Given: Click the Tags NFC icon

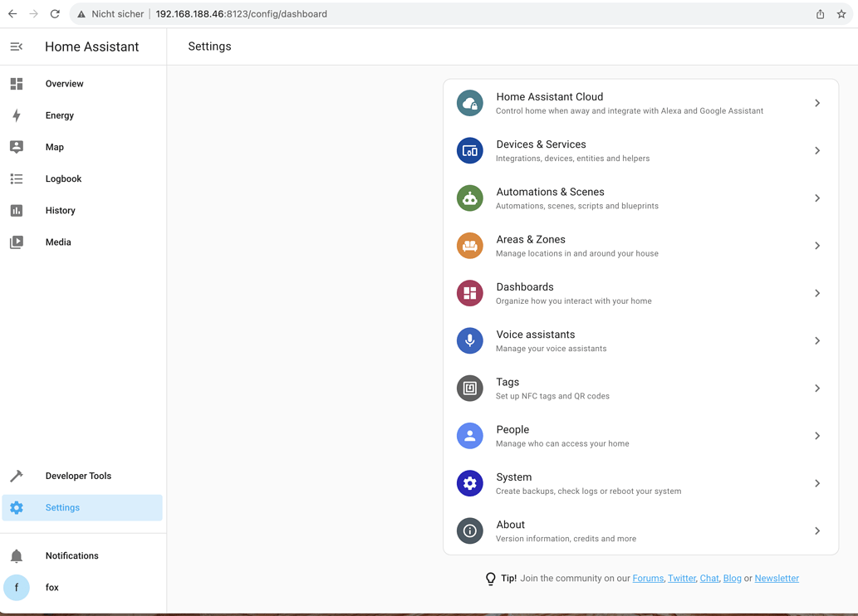Looking at the screenshot, I should pos(469,388).
